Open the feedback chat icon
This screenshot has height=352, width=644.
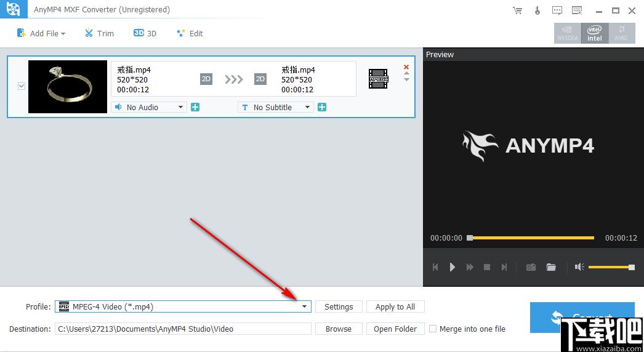click(x=557, y=10)
